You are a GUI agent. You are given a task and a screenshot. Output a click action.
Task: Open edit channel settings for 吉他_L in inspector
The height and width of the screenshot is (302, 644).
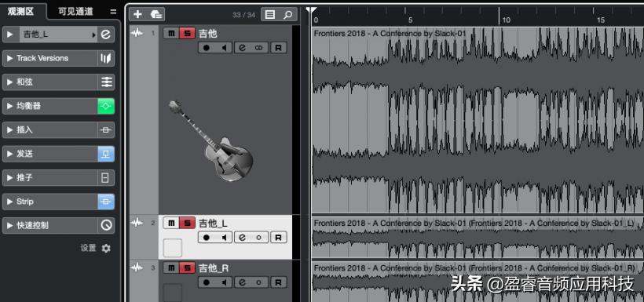coord(106,35)
